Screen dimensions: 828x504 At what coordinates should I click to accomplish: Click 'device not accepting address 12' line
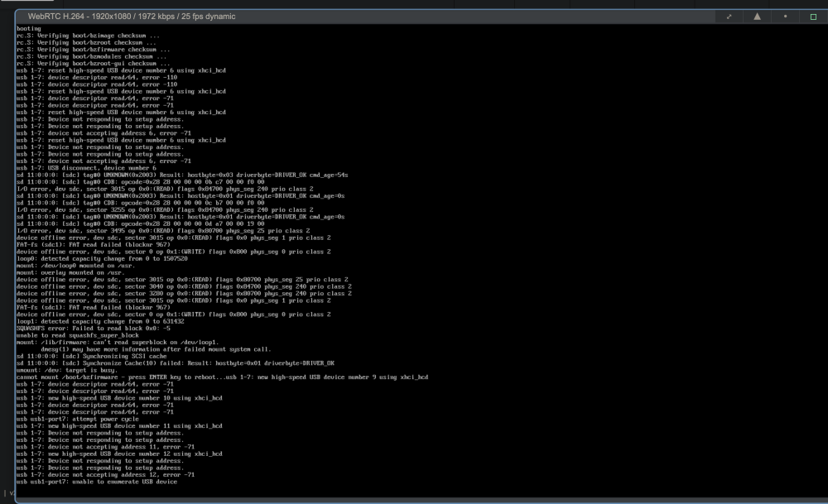tap(105, 474)
